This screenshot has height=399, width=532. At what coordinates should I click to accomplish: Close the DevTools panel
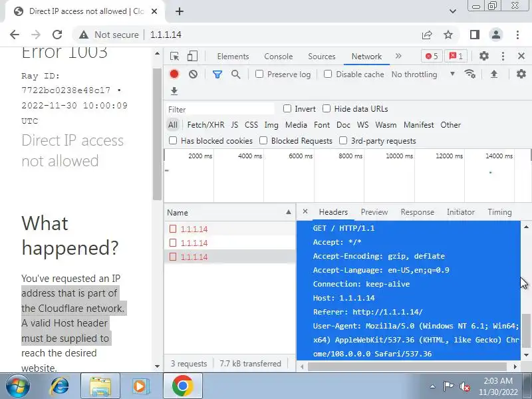tap(521, 56)
